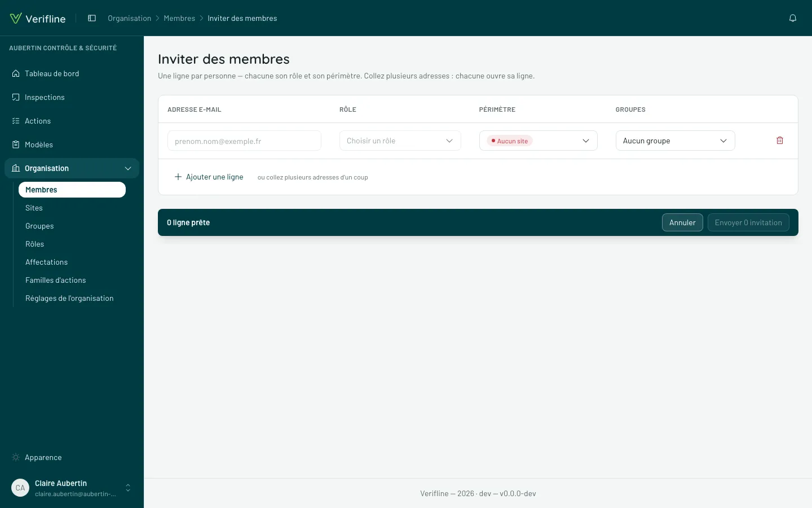Click the Inspections sidebar icon
Viewport: 812px width, 508px height.
16,97
